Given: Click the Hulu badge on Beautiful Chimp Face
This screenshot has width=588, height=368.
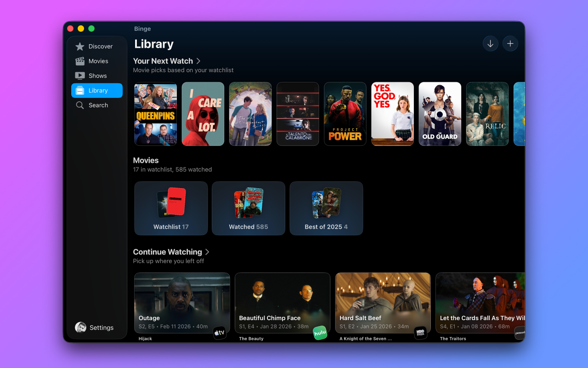Looking at the screenshot, I should [x=320, y=333].
